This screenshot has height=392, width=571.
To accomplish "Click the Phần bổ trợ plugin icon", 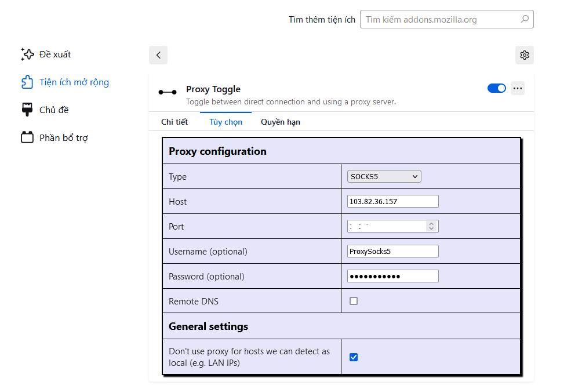I will tap(27, 137).
